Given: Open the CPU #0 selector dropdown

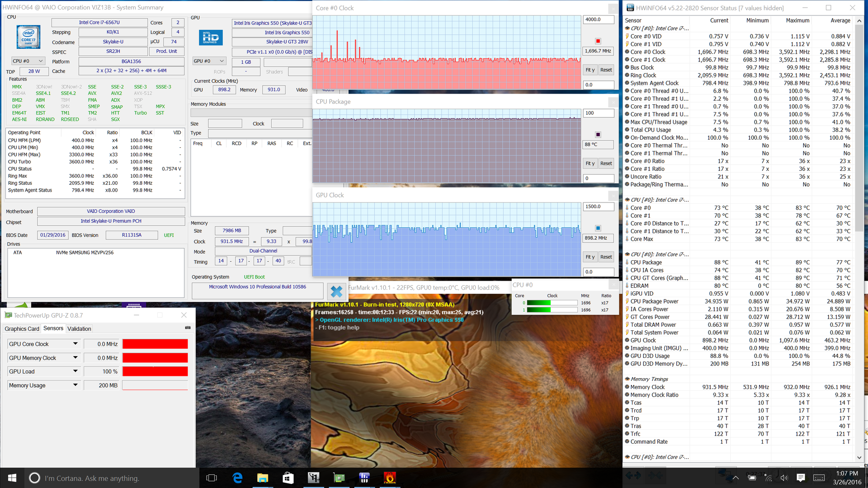Looking at the screenshot, I should [x=28, y=61].
